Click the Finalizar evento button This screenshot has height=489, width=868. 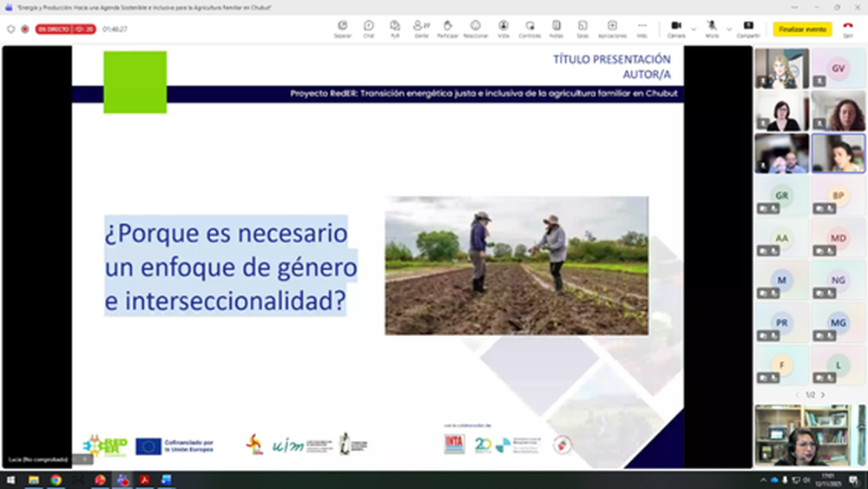click(x=802, y=29)
